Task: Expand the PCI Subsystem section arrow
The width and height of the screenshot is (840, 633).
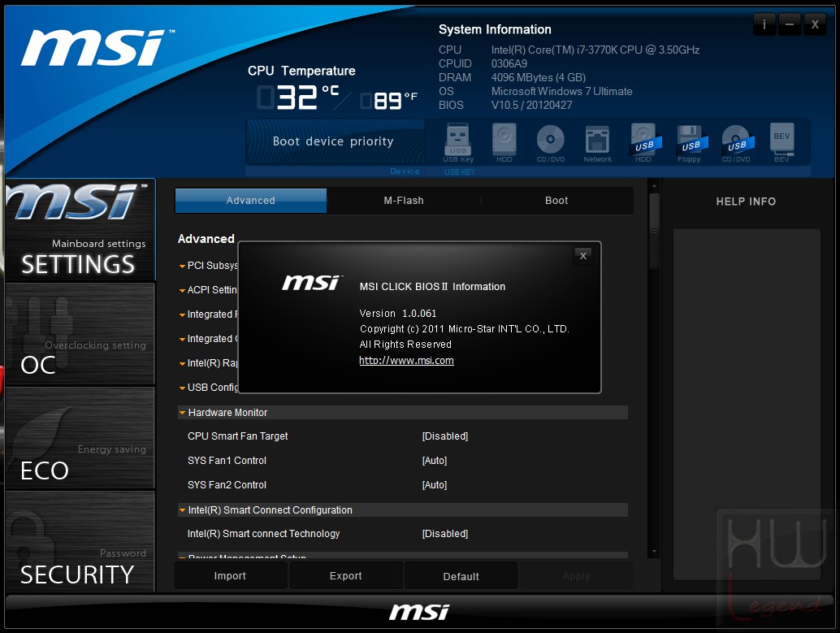Action: pyautogui.click(x=182, y=266)
